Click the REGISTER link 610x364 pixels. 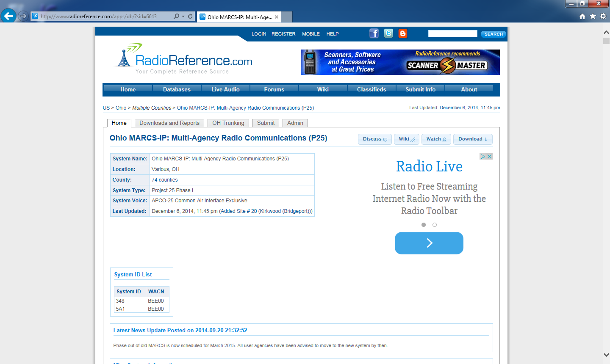283,34
